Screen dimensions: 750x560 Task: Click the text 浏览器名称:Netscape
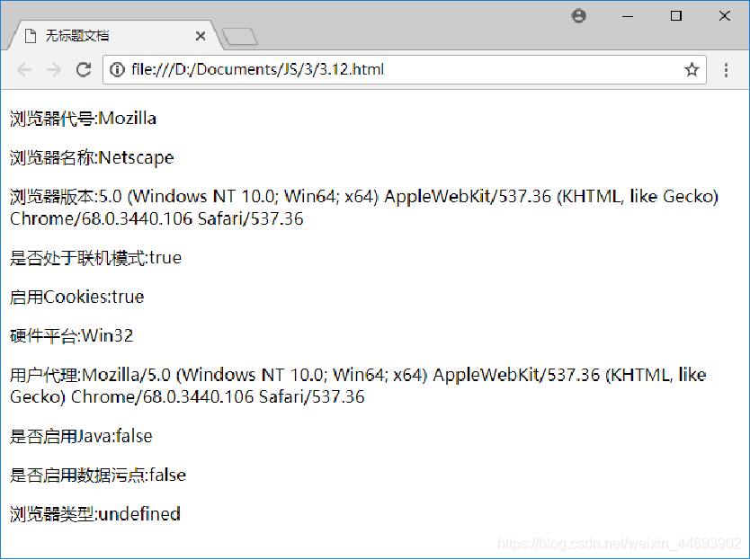(x=92, y=157)
